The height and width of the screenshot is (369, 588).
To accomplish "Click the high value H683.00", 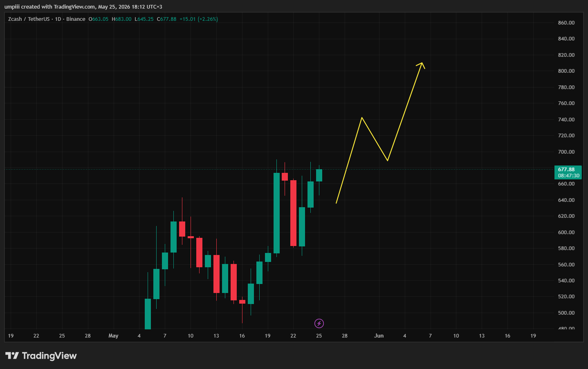I will [122, 19].
